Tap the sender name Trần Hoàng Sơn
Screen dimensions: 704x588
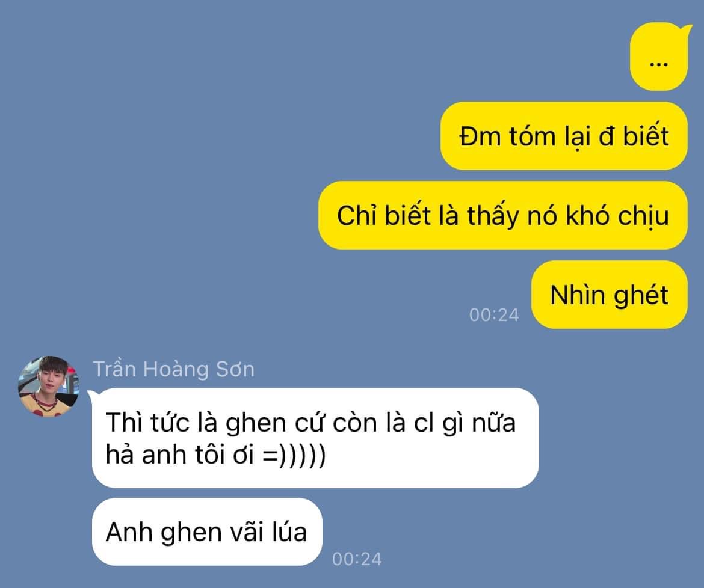[x=174, y=369]
